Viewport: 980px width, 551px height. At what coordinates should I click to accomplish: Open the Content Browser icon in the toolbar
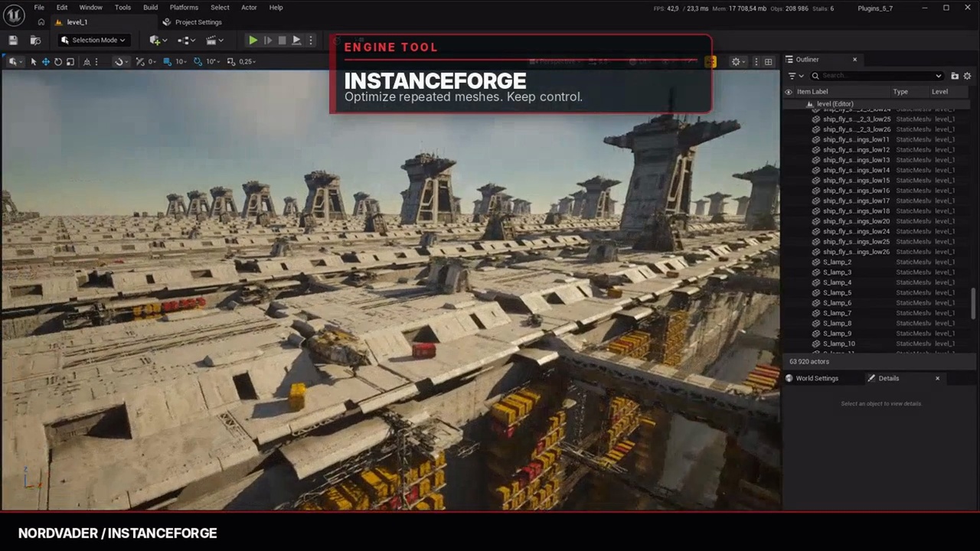35,41
